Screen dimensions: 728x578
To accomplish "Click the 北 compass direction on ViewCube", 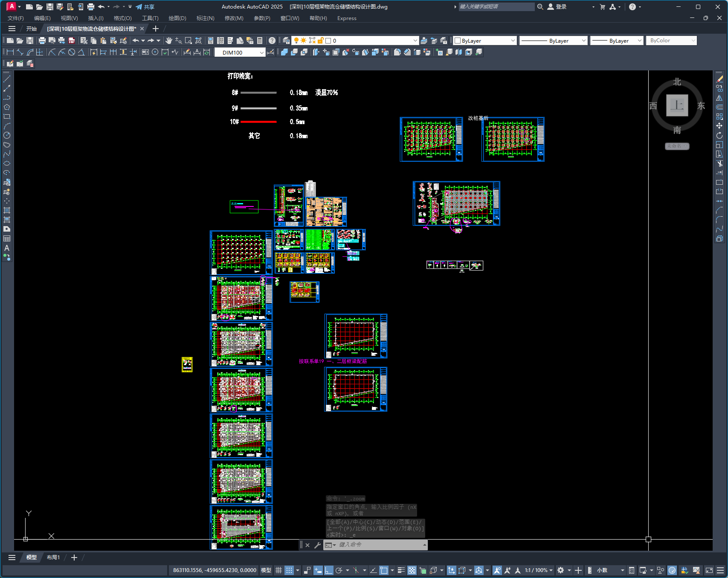I will tap(677, 82).
